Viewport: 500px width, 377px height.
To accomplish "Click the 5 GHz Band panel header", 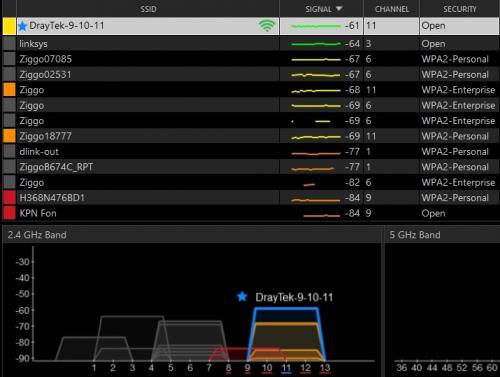I will (442, 235).
